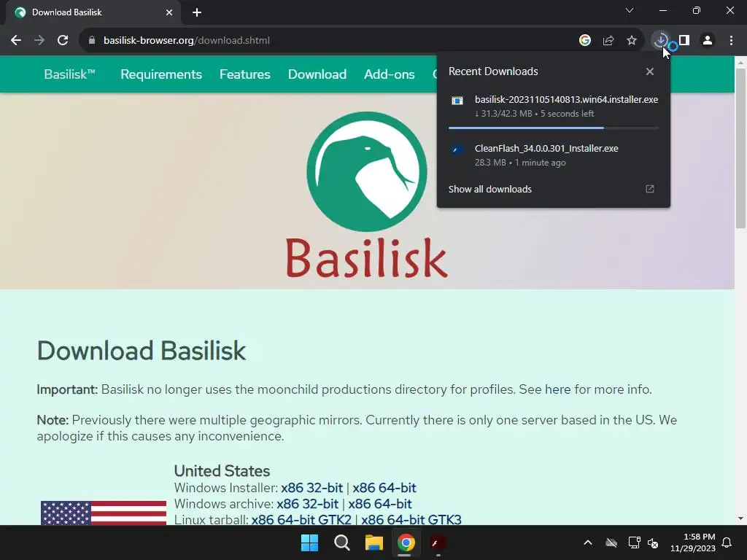This screenshot has width=747, height=560.
Task: View site info via the padlock icon
Action: 91,41
